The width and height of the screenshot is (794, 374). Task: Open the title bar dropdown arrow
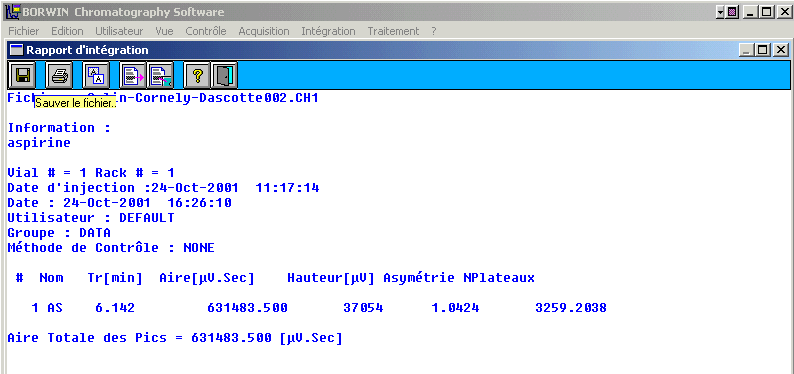click(x=721, y=12)
